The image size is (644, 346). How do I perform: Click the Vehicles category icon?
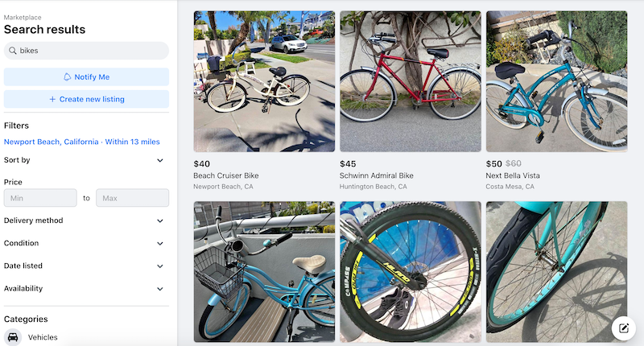tap(14, 337)
